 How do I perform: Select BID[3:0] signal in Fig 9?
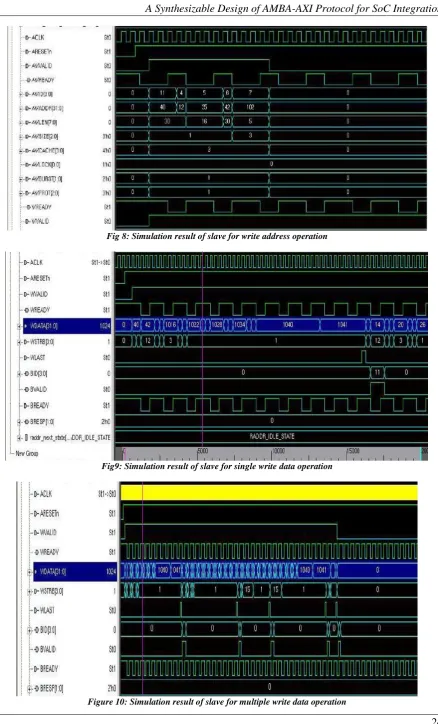(37, 374)
